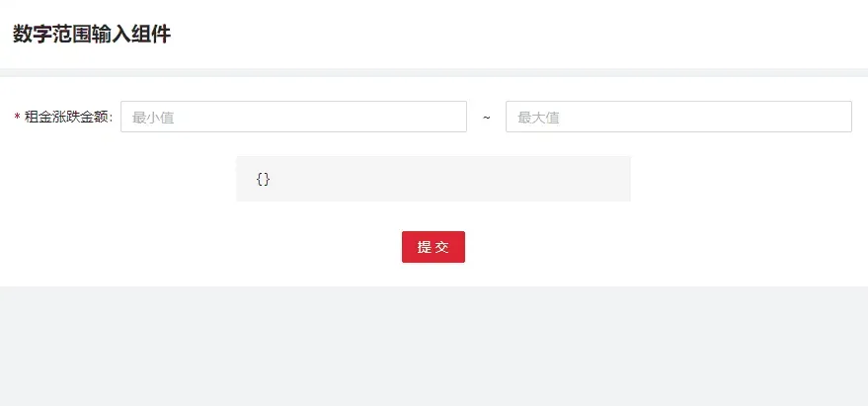
Task: Click the 最小值 placeholder text
Action: [153, 118]
